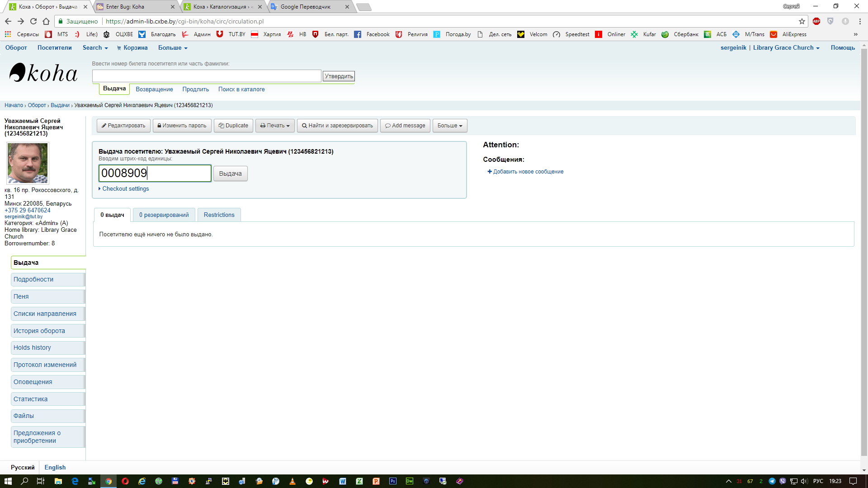Open Facebook bookmark icon
The height and width of the screenshot is (488, 868).
[x=358, y=34]
